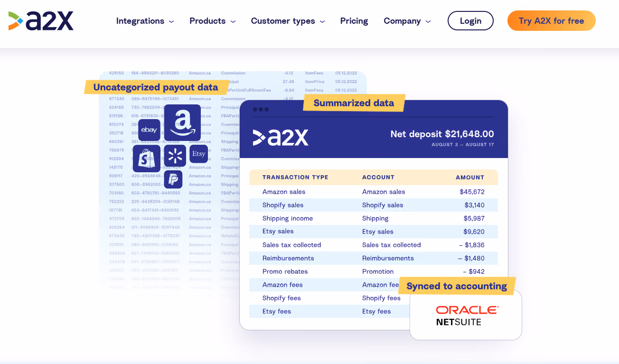Image resolution: width=619 pixels, height=364 pixels.
Task: Expand the Products dropdown chevron
Action: click(x=233, y=21)
